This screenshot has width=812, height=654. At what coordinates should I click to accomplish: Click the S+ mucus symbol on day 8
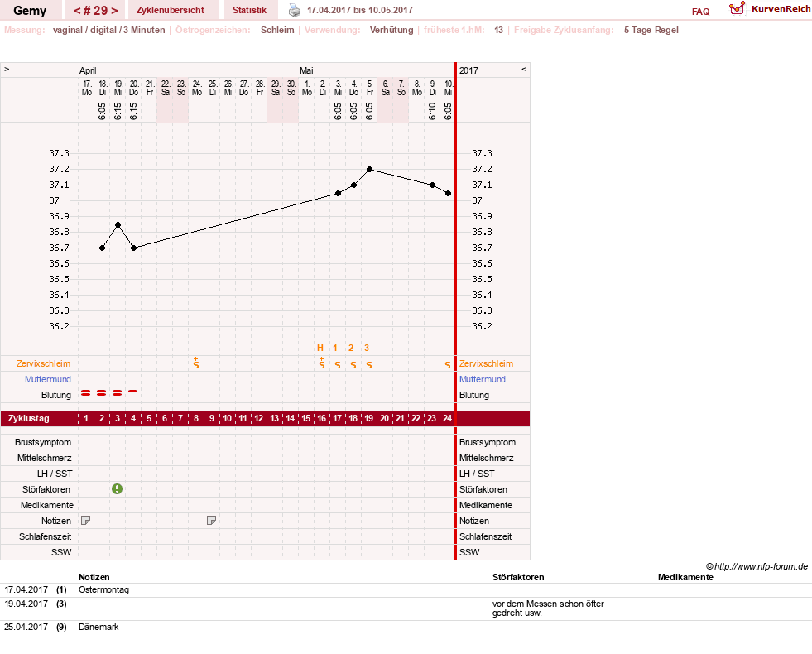click(x=195, y=363)
